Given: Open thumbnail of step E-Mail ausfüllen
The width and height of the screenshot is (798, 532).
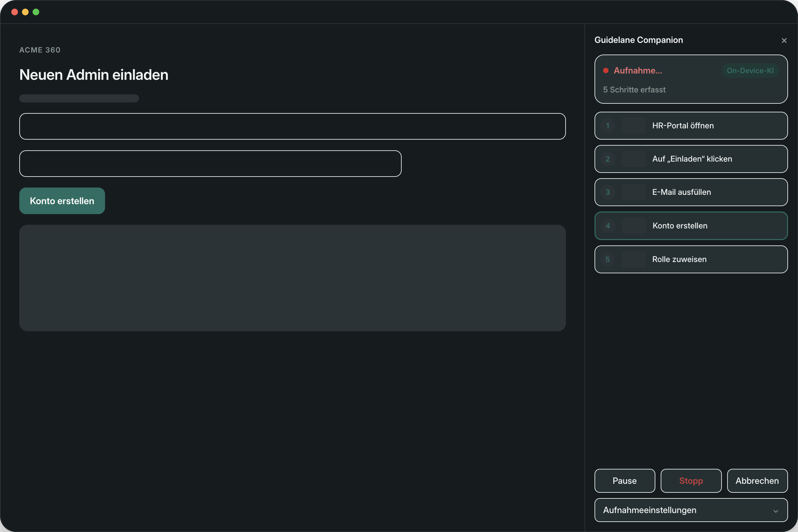Looking at the screenshot, I should (633, 192).
